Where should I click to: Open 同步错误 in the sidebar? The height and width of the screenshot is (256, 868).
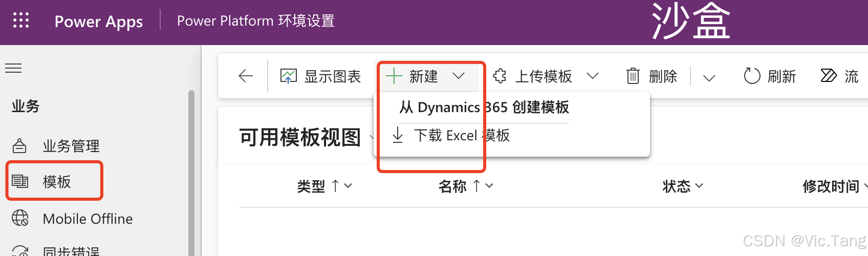[71, 251]
